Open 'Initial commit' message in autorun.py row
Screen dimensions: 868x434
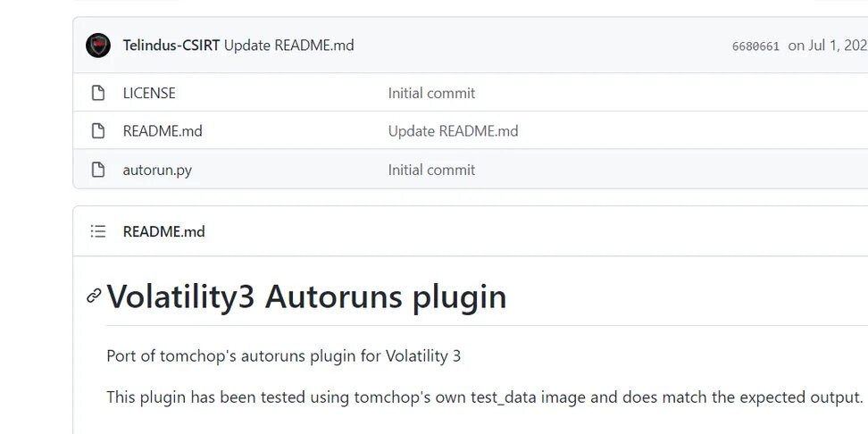tap(431, 170)
